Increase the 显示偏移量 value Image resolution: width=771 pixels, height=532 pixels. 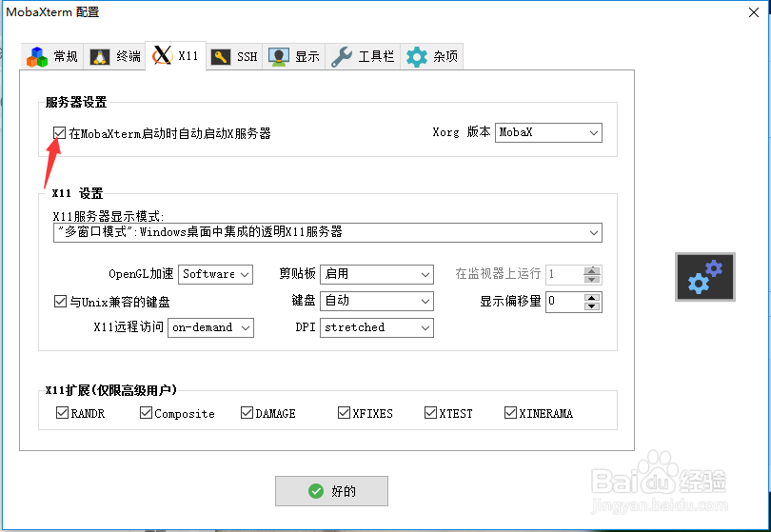(592, 298)
